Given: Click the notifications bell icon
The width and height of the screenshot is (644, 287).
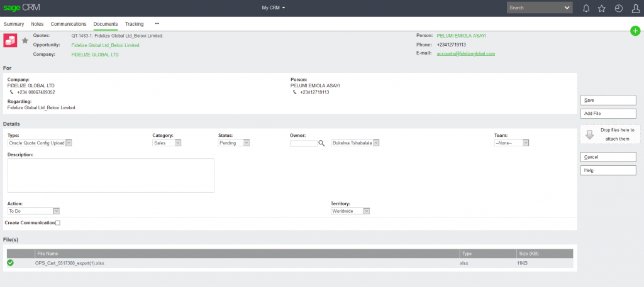Looking at the screenshot, I should [586, 8].
